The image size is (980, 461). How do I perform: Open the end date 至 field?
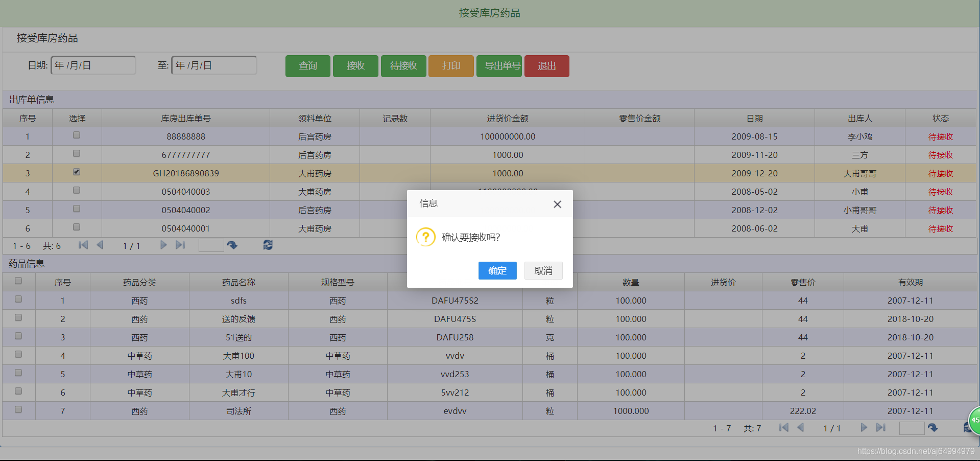(214, 65)
